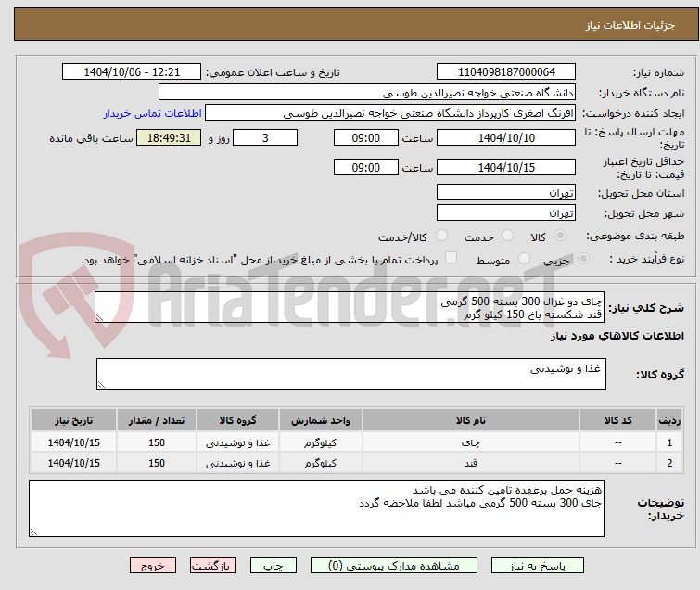Screen dimensions: 700x590
Task: Click the خروج exit button
Action: tap(153, 566)
